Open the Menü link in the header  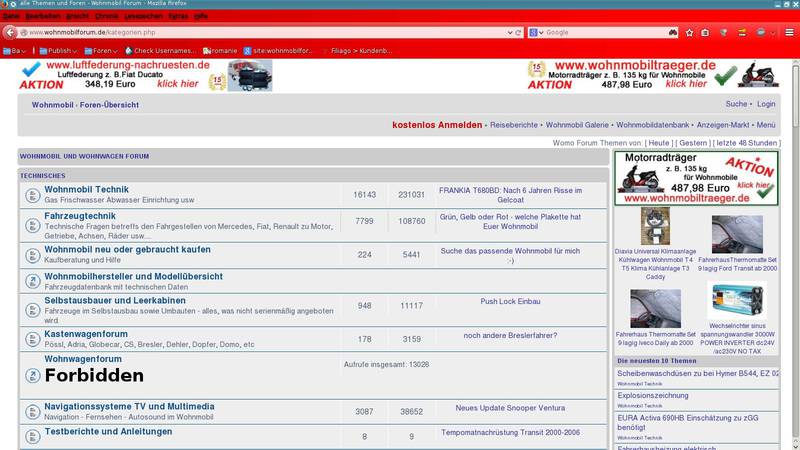[x=766, y=124]
